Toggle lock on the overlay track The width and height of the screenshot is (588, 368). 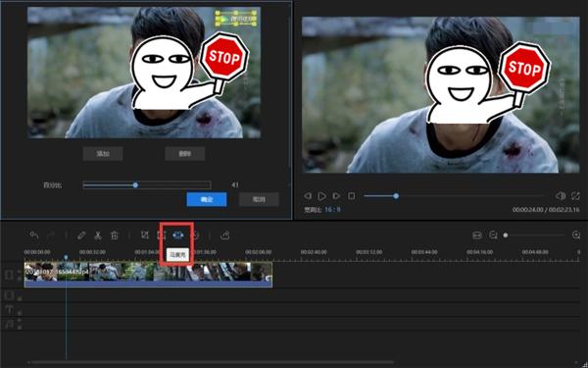click(20, 298)
